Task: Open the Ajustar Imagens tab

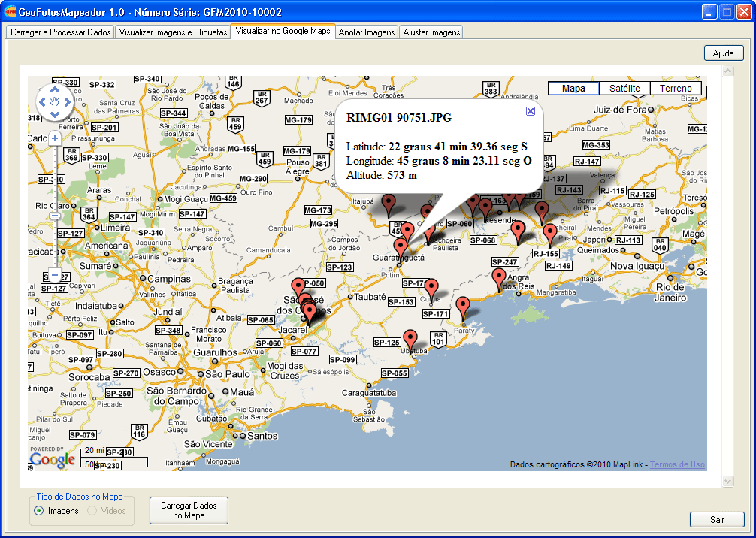Action: (x=431, y=32)
